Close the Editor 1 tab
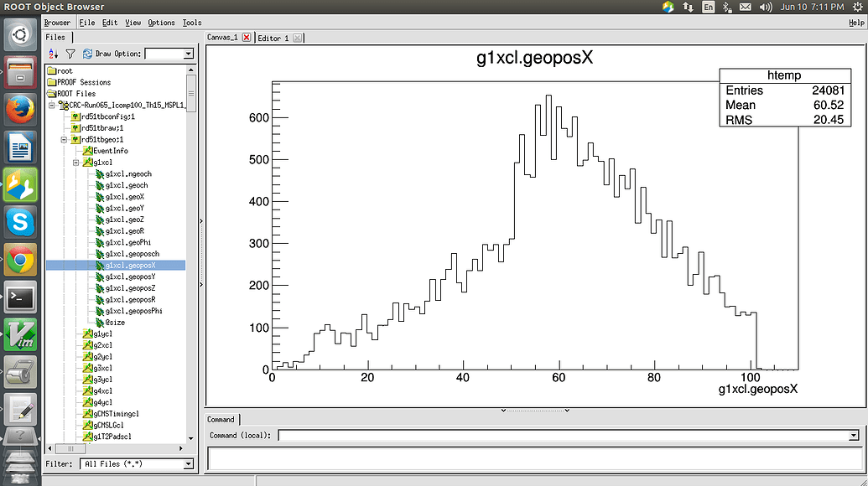Image resolution: width=868 pixels, height=486 pixels. click(x=297, y=39)
